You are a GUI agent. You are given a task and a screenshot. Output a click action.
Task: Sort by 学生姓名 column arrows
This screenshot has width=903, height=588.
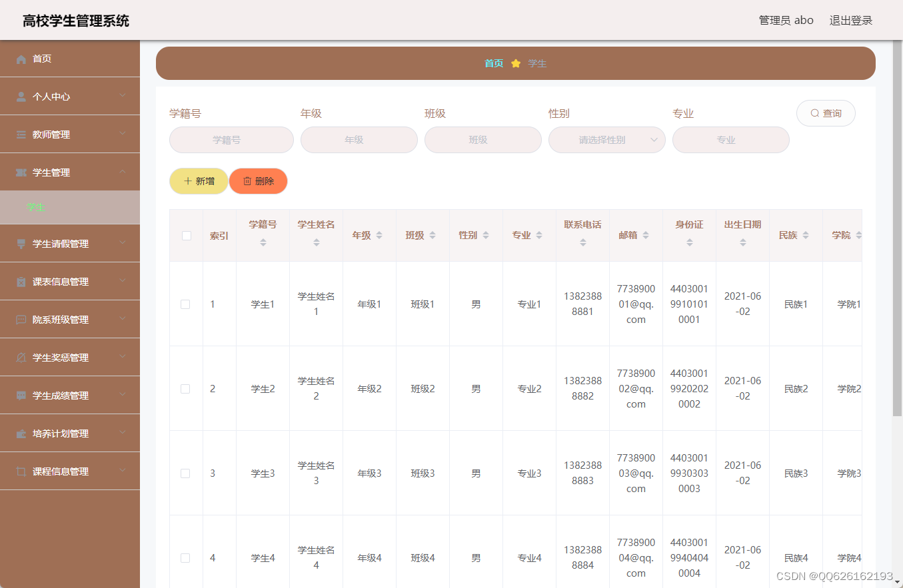[x=317, y=242]
